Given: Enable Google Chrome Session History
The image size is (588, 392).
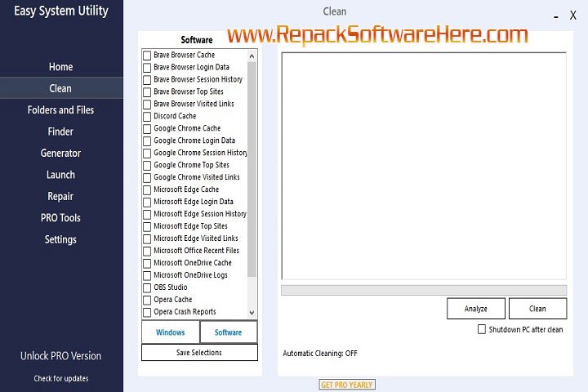Looking at the screenshot, I should click(147, 154).
